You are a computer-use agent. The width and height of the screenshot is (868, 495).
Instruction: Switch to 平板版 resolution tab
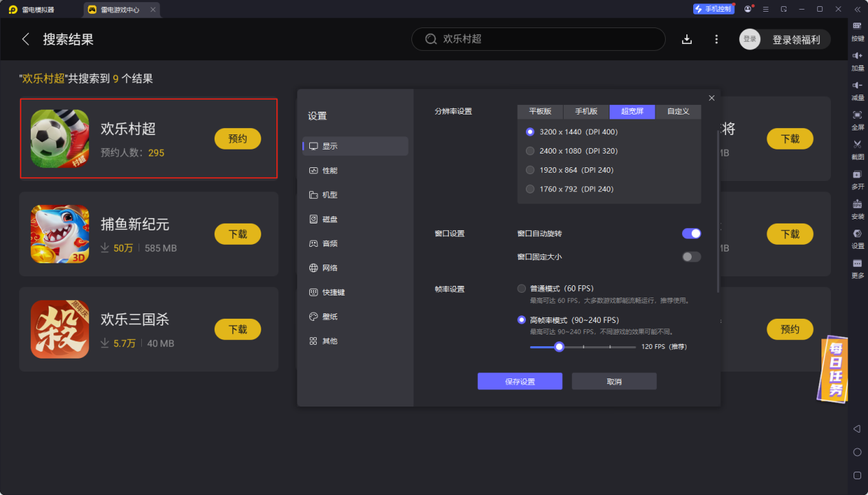[540, 112]
